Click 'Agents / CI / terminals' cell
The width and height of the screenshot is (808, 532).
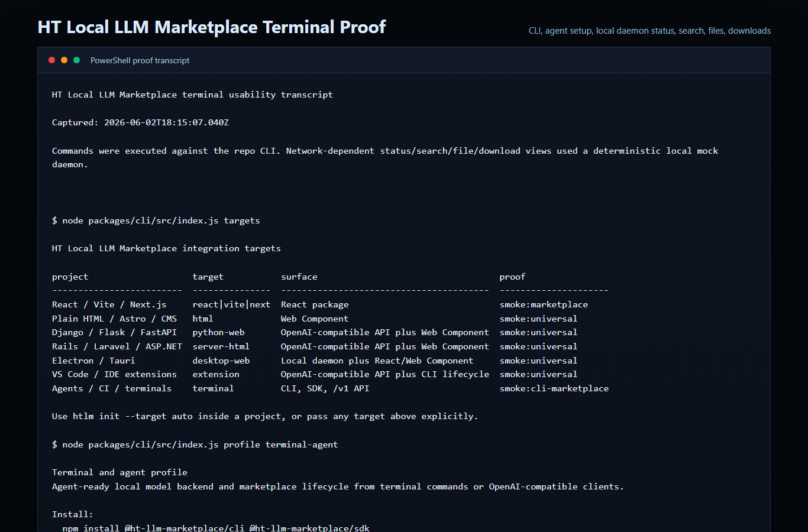112,388
